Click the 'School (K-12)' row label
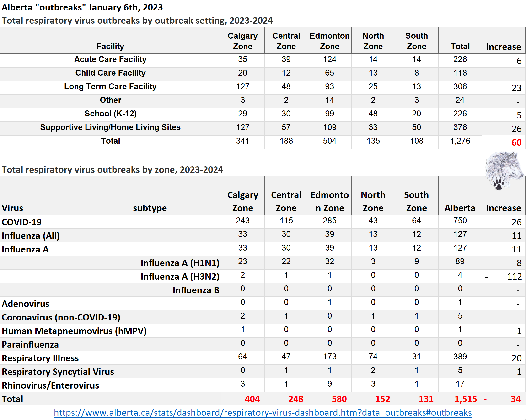526x420 pixels. [110, 114]
